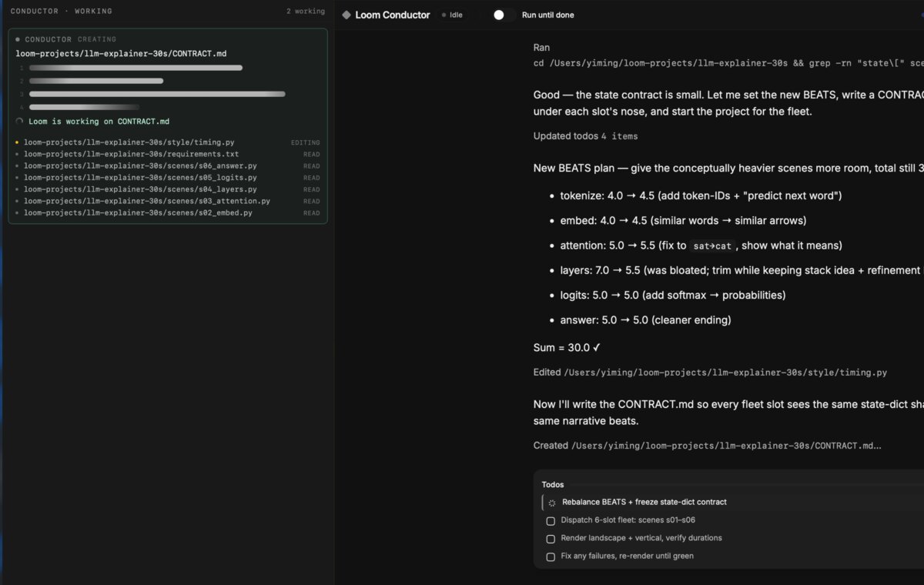Click the 'Rebalance BEATS + freeze state-dict contract' todo
The height and width of the screenshot is (585, 924).
click(x=644, y=502)
